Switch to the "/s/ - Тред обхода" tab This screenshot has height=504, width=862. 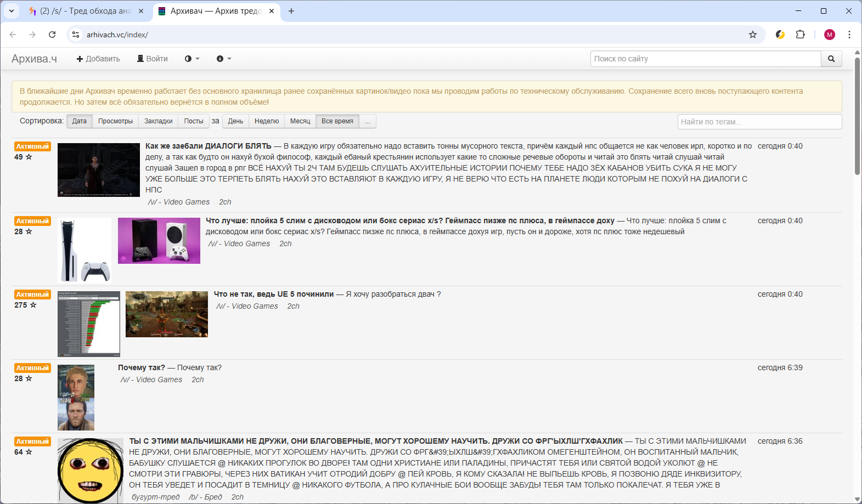point(86,11)
